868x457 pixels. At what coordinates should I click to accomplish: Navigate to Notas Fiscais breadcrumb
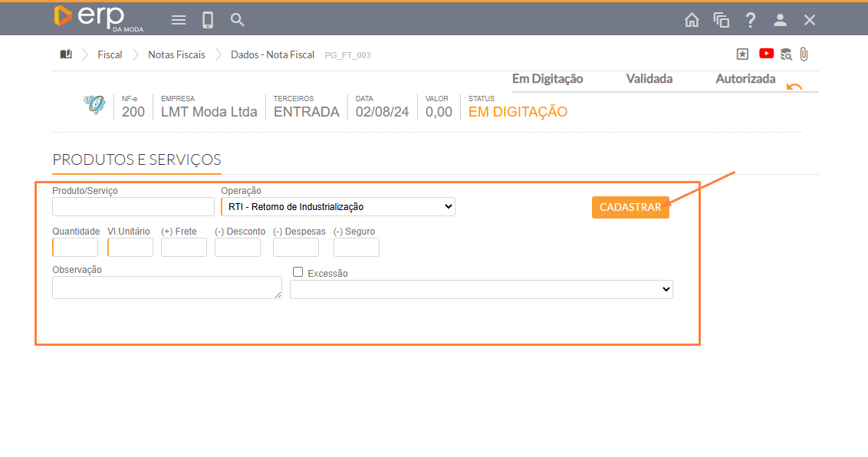click(176, 55)
